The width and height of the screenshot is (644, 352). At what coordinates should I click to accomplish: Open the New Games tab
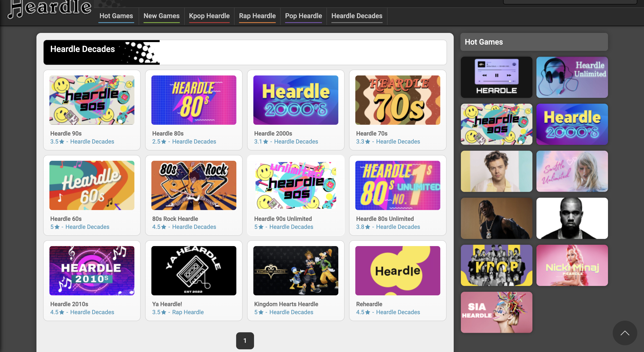pyautogui.click(x=161, y=16)
